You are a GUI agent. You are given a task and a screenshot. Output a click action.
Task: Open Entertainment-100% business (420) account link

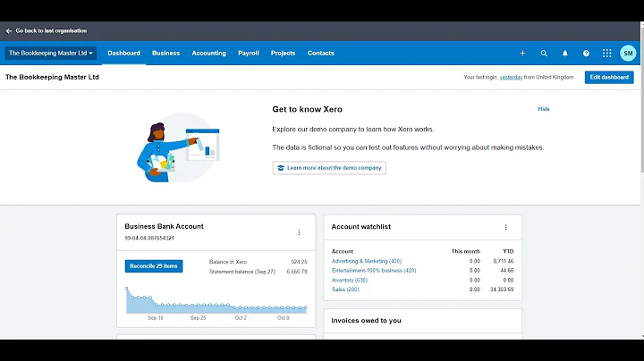click(x=374, y=271)
